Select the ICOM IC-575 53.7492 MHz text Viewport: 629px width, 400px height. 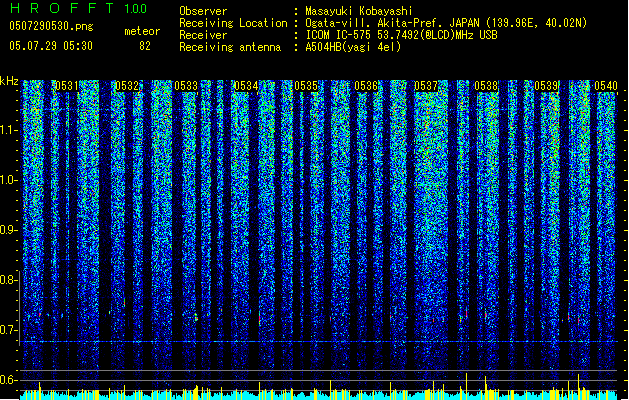tap(401, 35)
